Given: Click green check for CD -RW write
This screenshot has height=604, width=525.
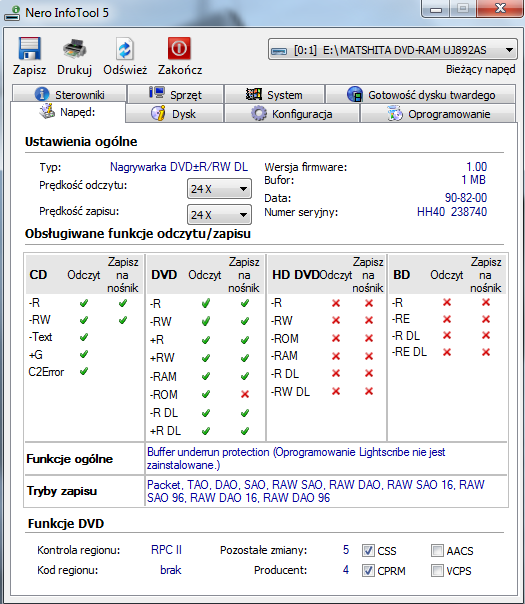Looking at the screenshot, I should pyautogui.click(x=122, y=320).
